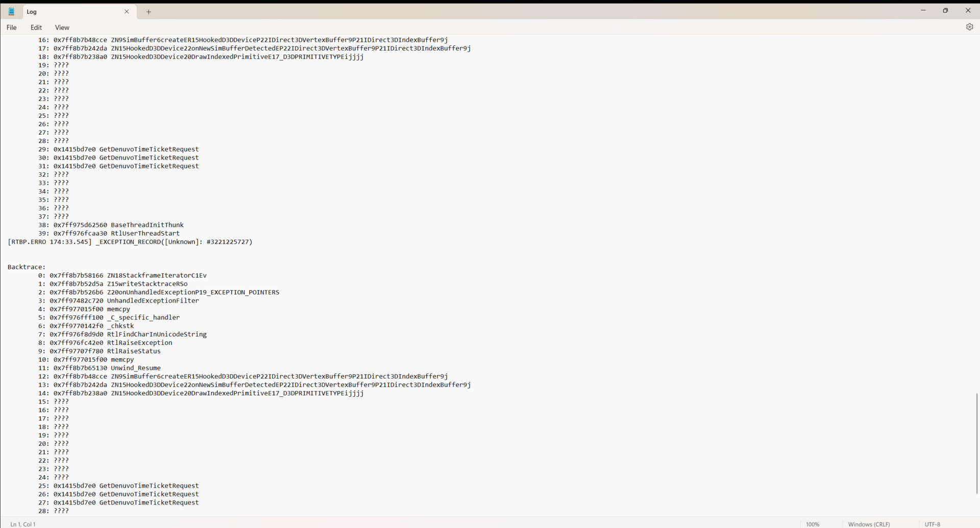Viewport: 980px width, 528px height.
Task: Click line 1 Z15writeStacktraceRSo
Action: pyautogui.click(x=113, y=284)
